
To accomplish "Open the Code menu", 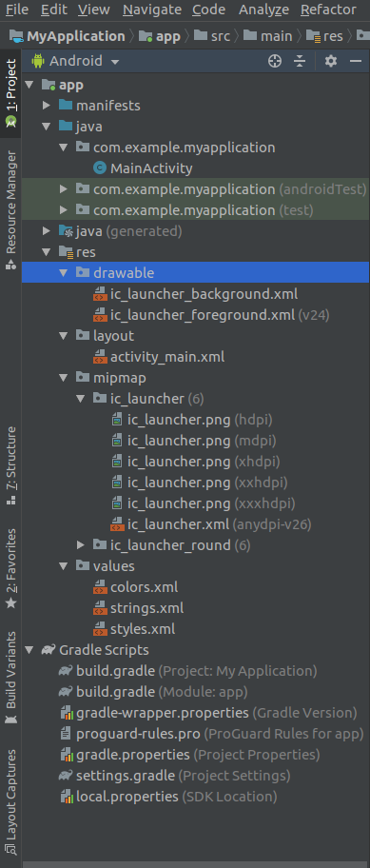I will pos(208,10).
